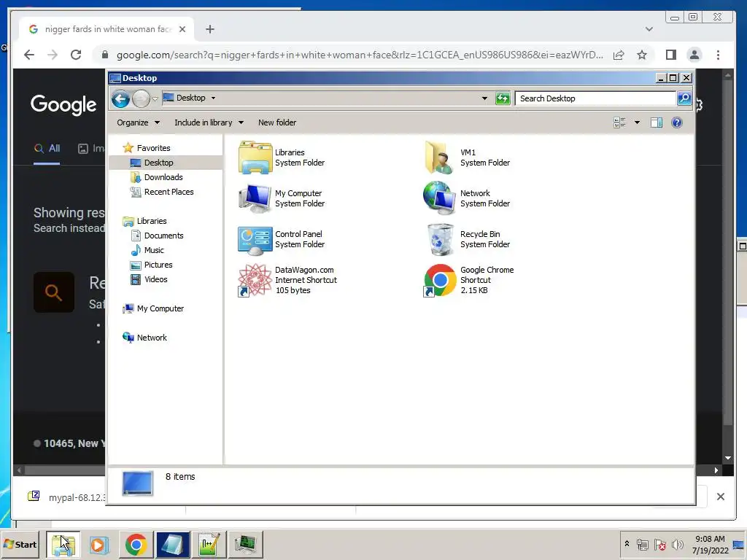The height and width of the screenshot is (560, 747).
Task: Click the greyed-out forward arrow in Explorer
Action: [x=141, y=99]
